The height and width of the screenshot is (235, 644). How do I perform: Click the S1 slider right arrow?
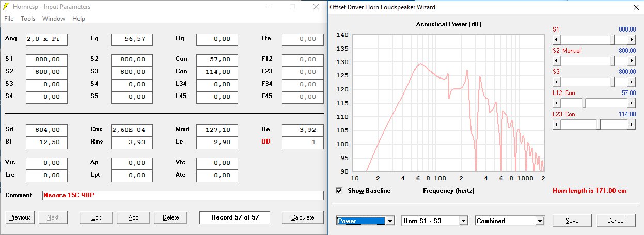(631, 40)
